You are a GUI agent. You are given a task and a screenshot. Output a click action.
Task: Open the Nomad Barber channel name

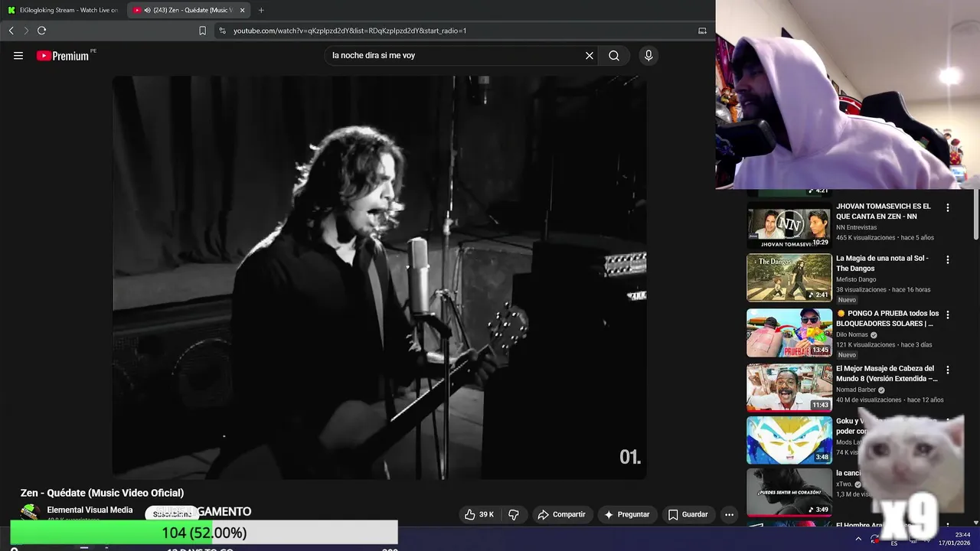click(x=856, y=390)
